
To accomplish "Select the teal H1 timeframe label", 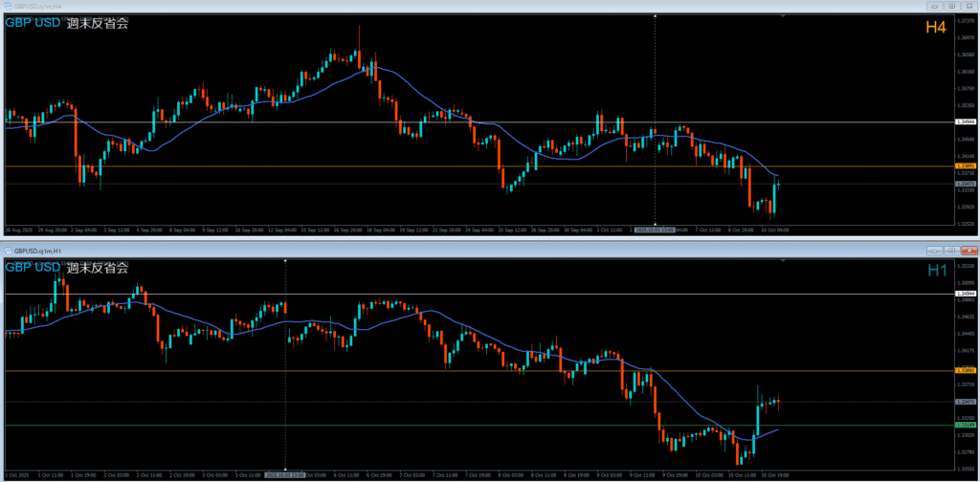I will tap(936, 272).
